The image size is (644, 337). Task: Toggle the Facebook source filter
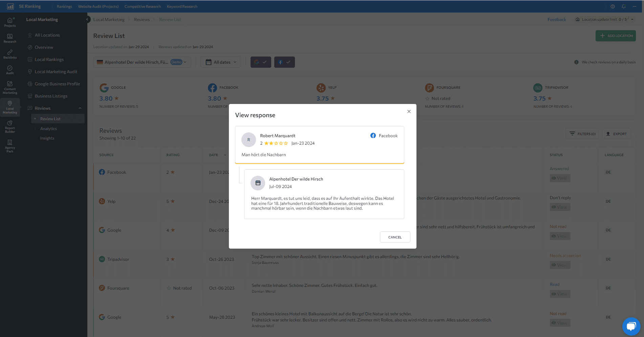coord(284,62)
